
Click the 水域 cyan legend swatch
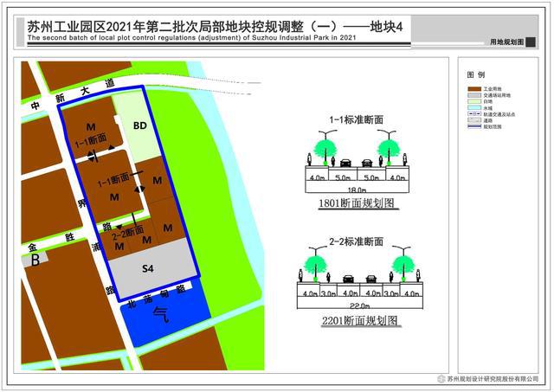pos(474,107)
